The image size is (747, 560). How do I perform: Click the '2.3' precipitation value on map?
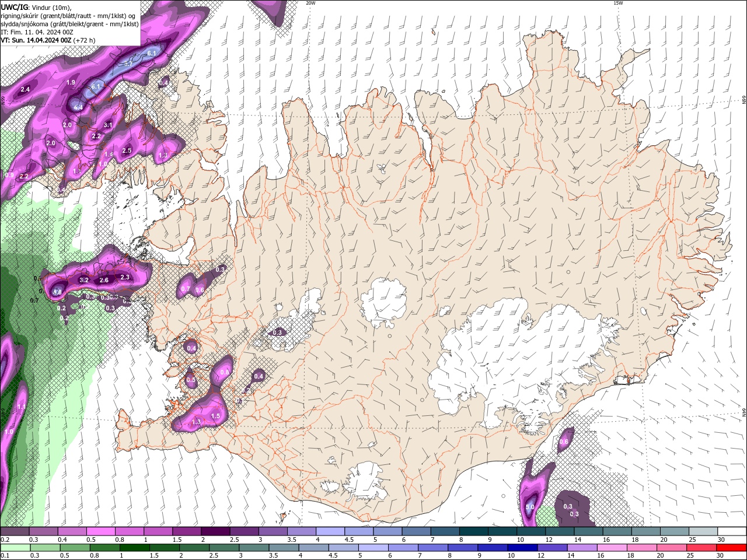coord(125,277)
